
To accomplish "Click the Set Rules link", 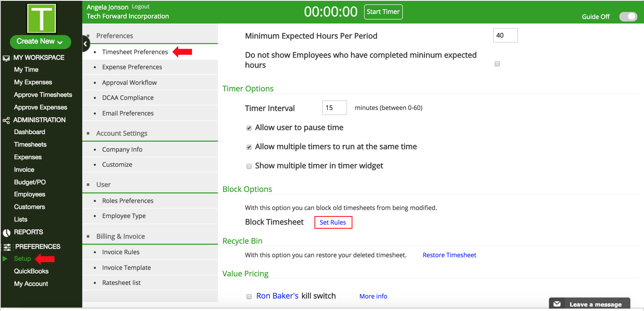I will pos(333,222).
